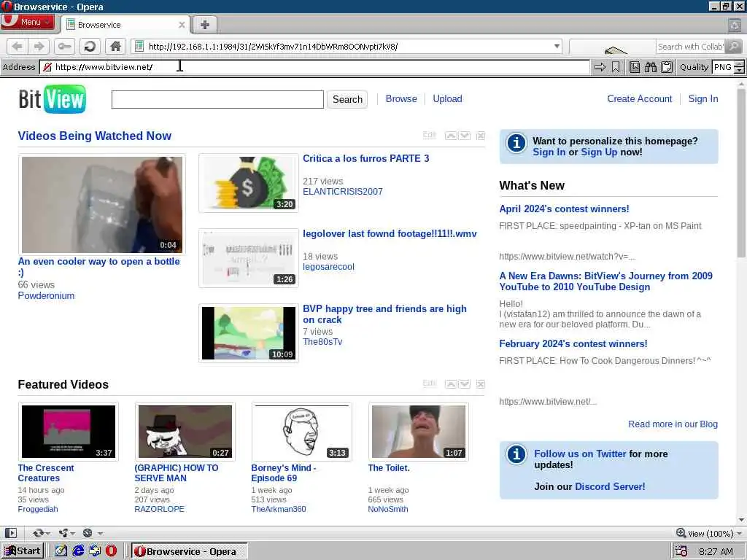Expand the Opera Unite dropdown arrow in status bar
The image size is (747, 560).
coord(72,533)
